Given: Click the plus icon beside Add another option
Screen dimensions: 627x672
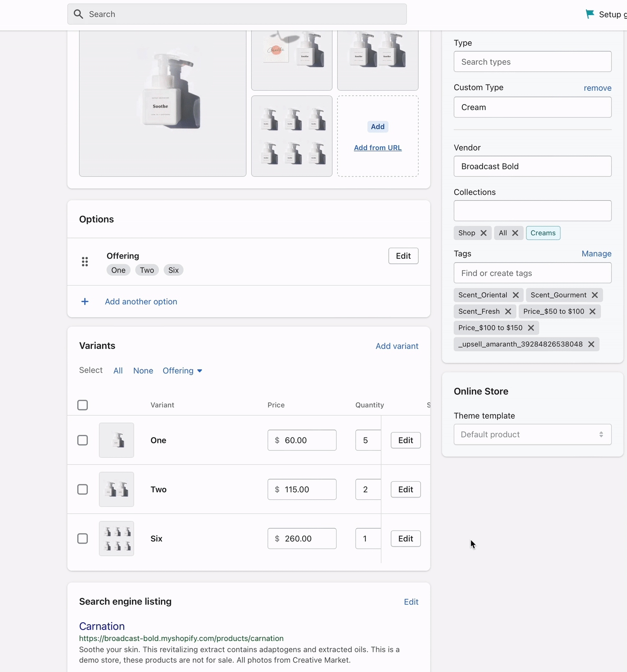Looking at the screenshot, I should 85,302.
